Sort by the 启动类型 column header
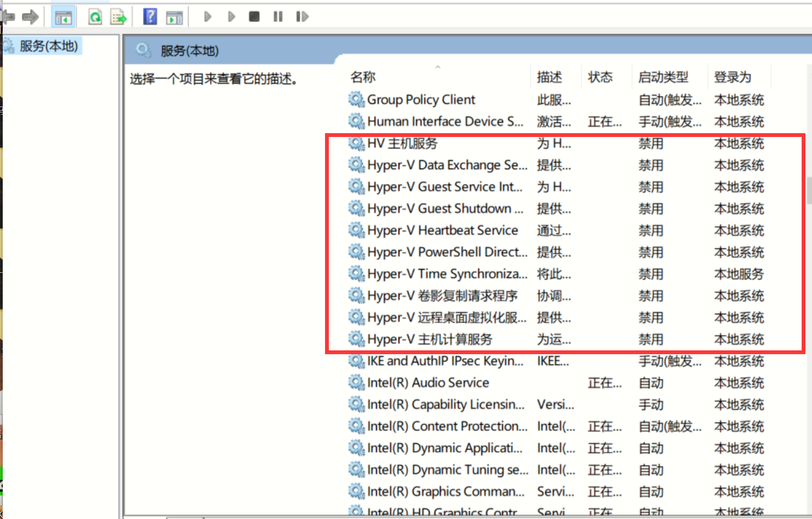The image size is (812, 519). click(x=663, y=77)
